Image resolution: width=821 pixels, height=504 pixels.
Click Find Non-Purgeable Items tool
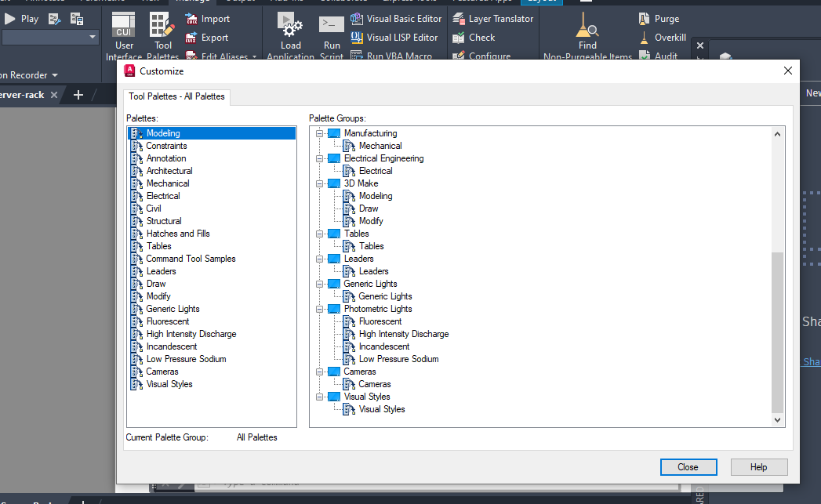click(587, 35)
